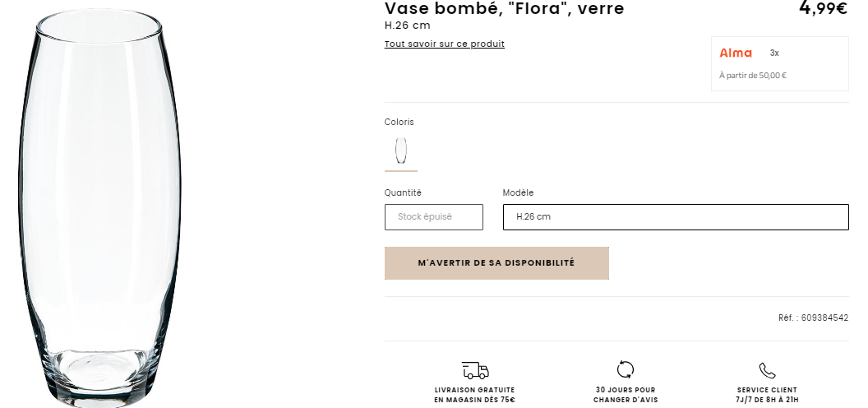The width and height of the screenshot is (868, 408).
Task: Click the M'avertir de sa disponibilité button
Action: pyautogui.click(x=496, y=262)
